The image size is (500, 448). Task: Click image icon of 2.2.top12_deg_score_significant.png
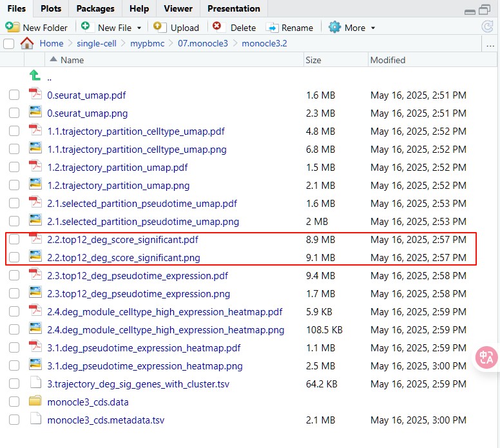[x=35, y=256]
